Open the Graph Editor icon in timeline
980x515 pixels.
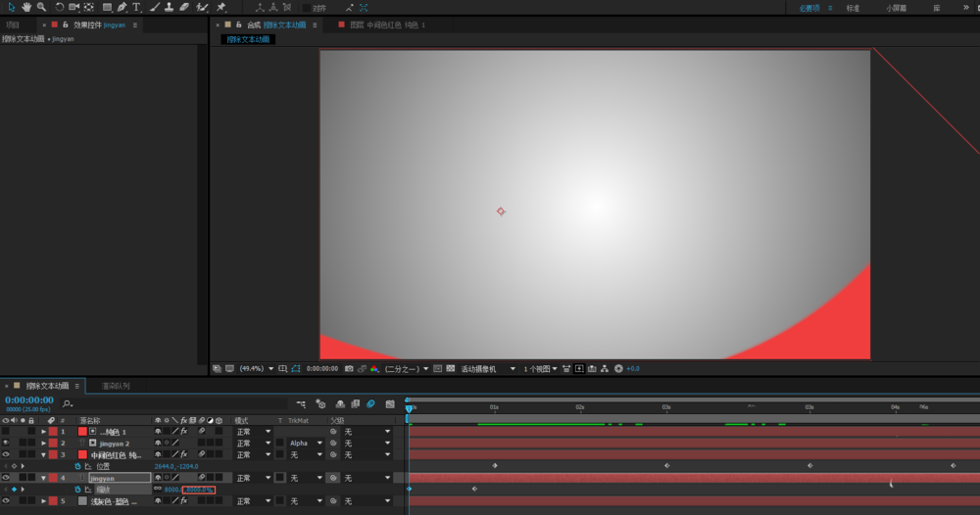tap(390, 404)
